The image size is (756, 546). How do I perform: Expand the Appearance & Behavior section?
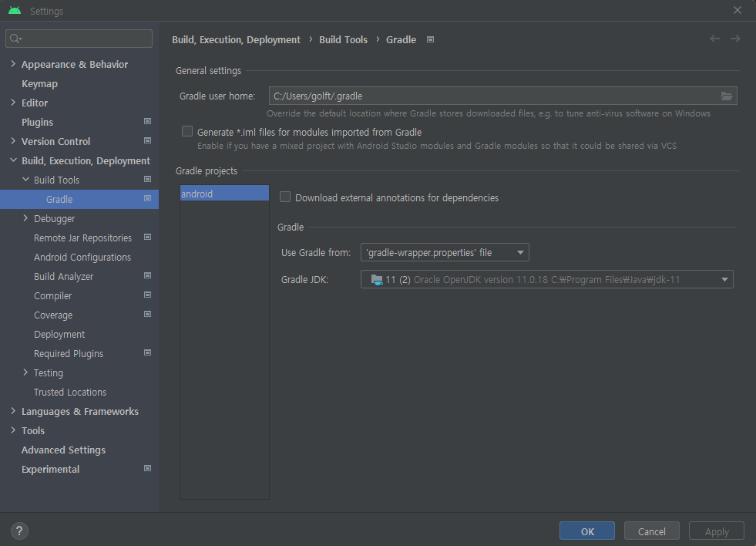[x=13, y=64]
